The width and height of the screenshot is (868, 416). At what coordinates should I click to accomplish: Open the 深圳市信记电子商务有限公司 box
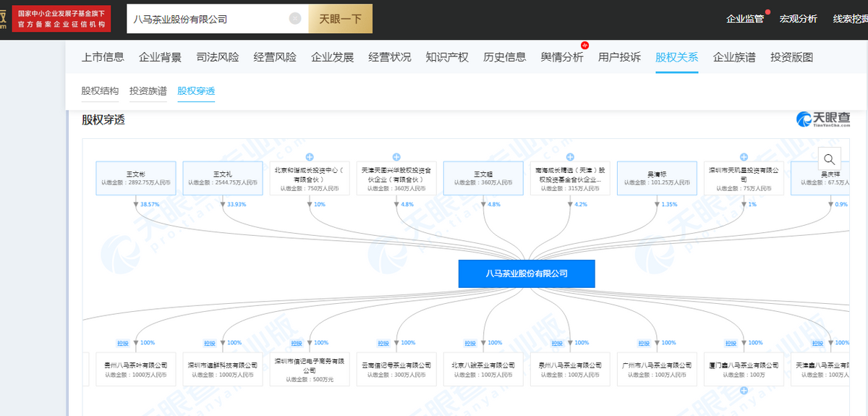click(x=310, y=369)
